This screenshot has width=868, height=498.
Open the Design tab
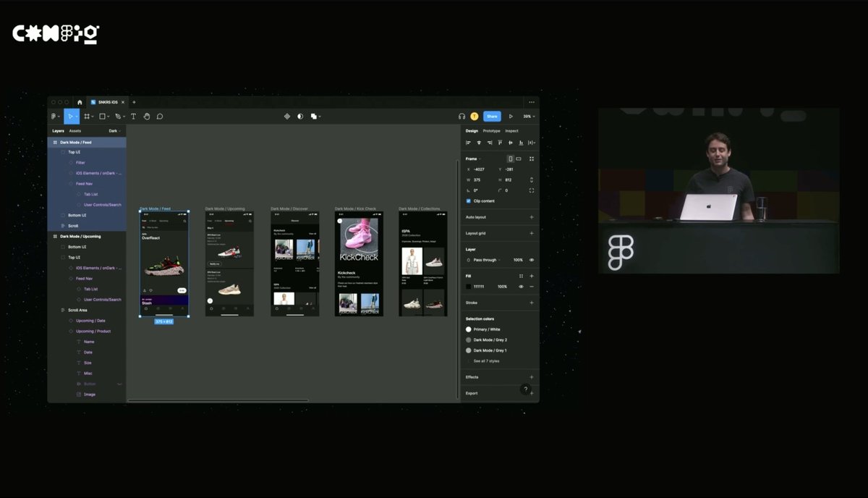pyautogui.click(x=472, y=131)
